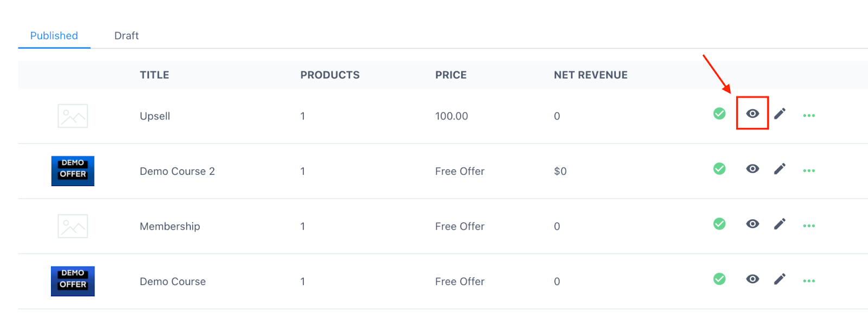
Task: Open the three-dot menu for Upsell
Action: (x=809, y=116)
